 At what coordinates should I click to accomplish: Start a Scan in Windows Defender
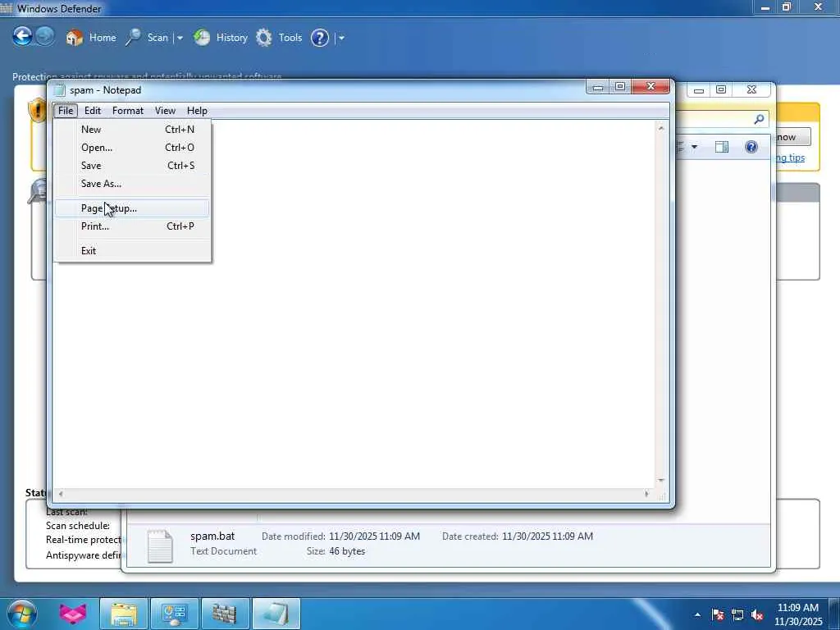[x=147, y=38]
